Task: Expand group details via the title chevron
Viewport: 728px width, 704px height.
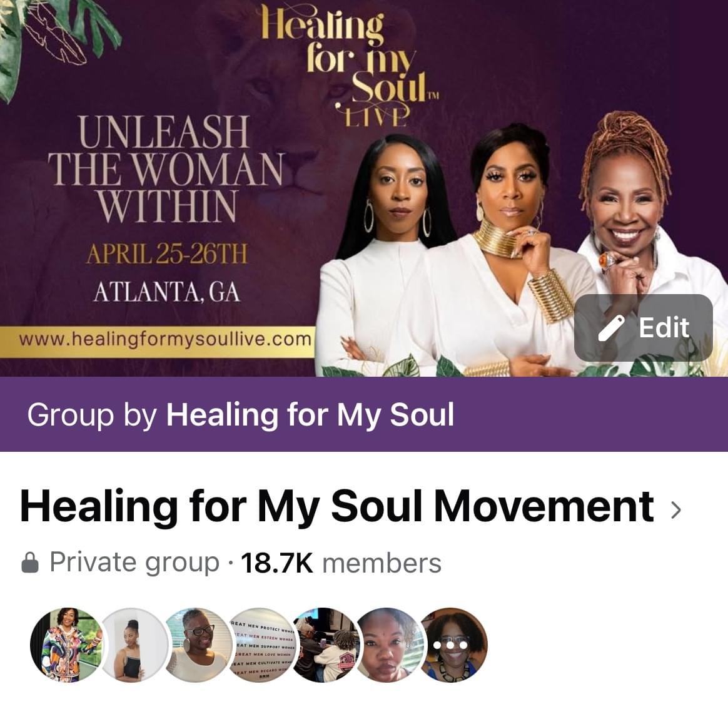Action: point(676,510)
